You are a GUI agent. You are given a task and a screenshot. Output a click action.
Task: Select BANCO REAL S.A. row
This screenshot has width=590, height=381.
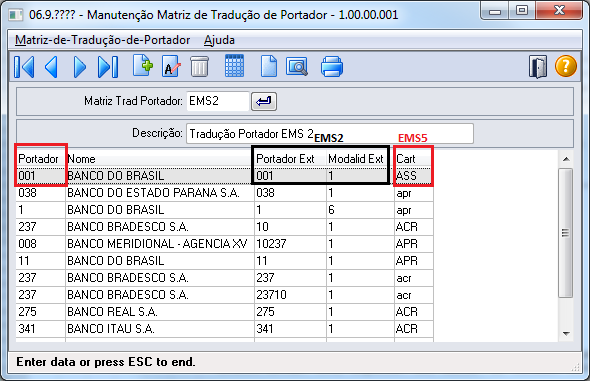pos(225,312)
